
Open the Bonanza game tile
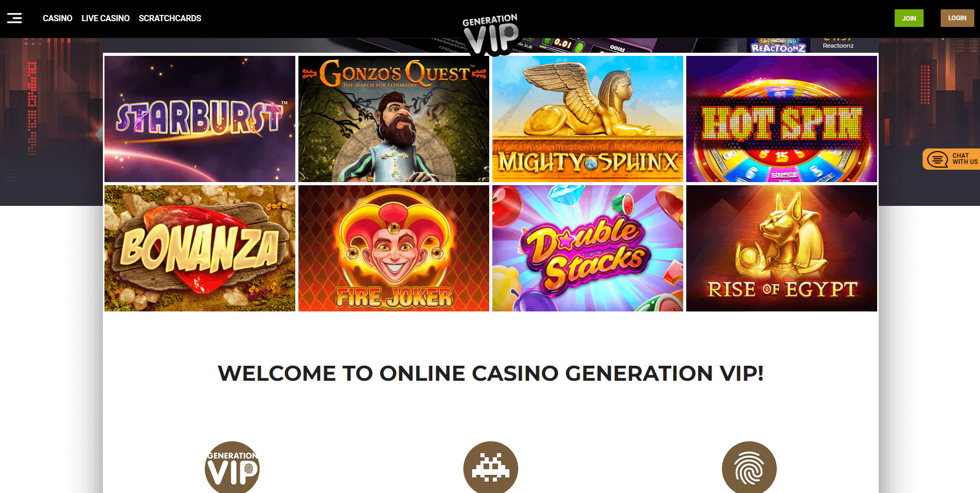[200, 248]
